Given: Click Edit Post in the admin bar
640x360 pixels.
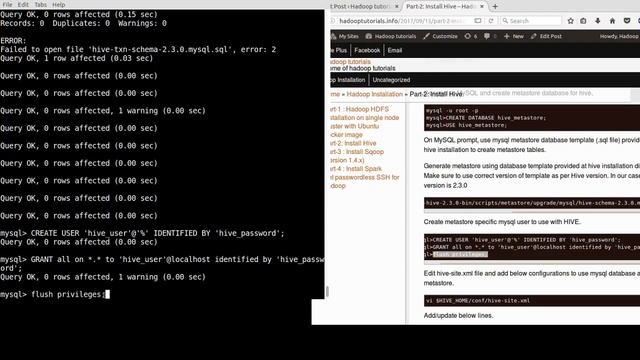Looking at the screenshot, I should [x=547, y=36].
